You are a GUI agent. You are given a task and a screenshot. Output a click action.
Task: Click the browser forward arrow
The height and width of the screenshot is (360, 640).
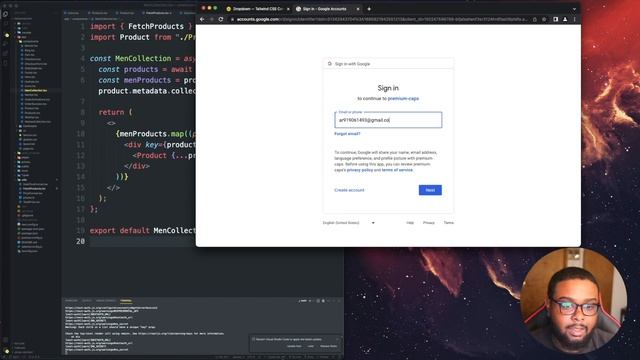coord(211,19)
